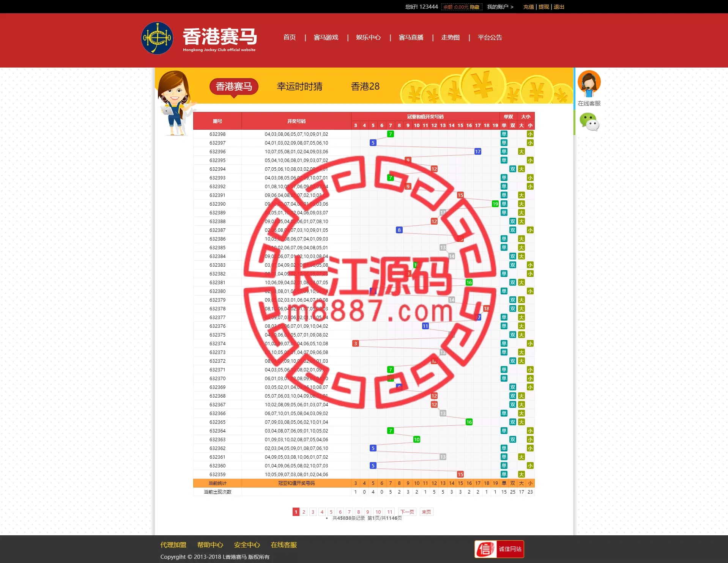Click green 16 marker in row 632365

(469, 422)
